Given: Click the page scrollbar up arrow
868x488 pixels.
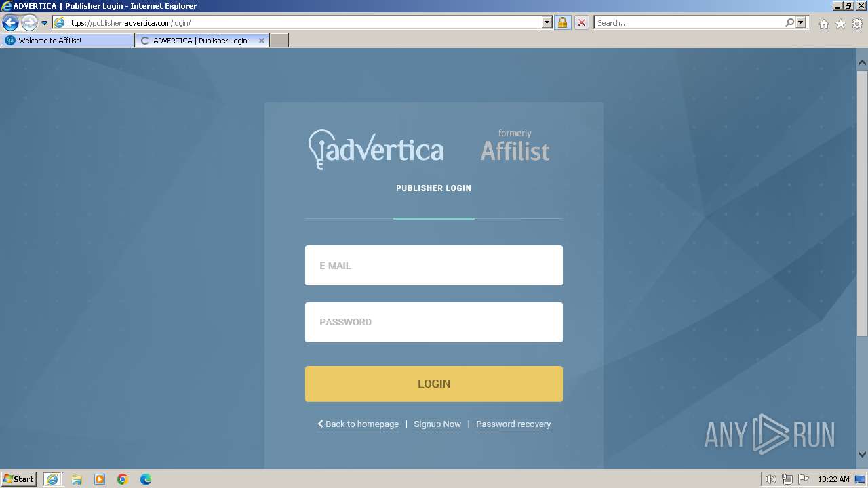Looking at the screenshot, I should [x=862, y=62].
